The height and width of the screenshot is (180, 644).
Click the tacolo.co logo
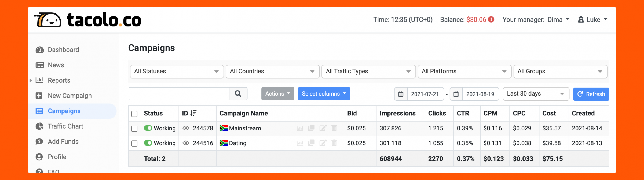tap(87, 20)
